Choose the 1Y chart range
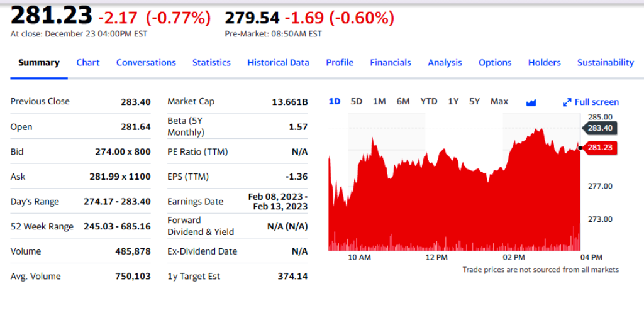Image resolution: width=644 pixels, height=318 pixels. pos(453,101)
